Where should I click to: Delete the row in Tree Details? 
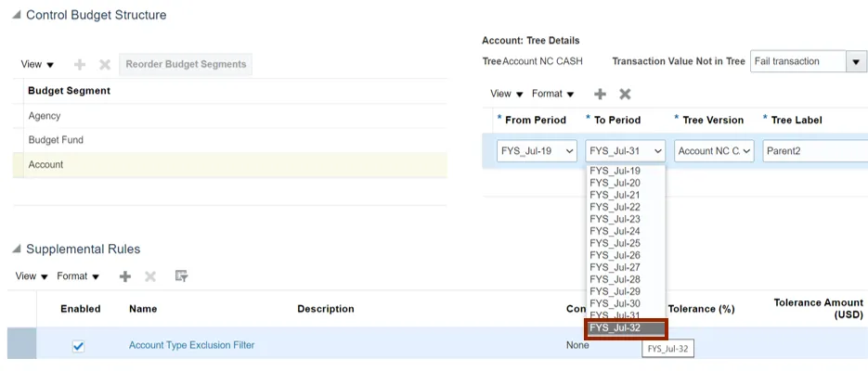pos(625,94)
